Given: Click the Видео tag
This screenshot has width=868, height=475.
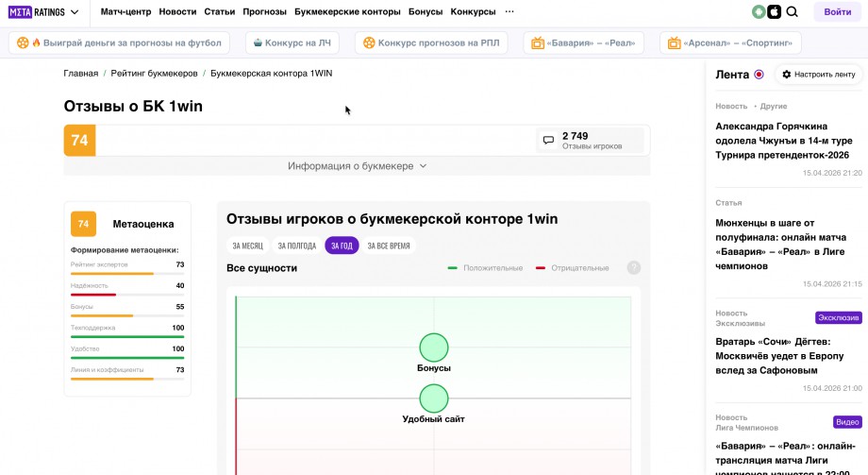Looking at the screenshot, I should [847, 422].
